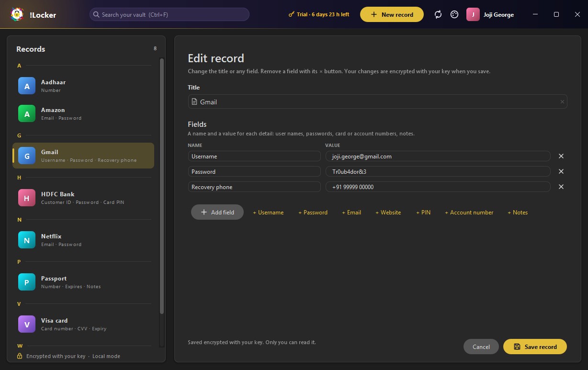Open the Aadhaar record

coord(83,86)
